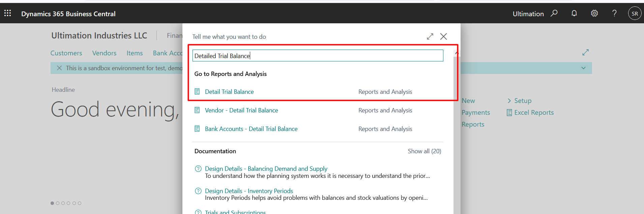This screenshot has height=214, width=644.
Task: Click Go to Reports and Analysis heading
Action: (230, 74)
